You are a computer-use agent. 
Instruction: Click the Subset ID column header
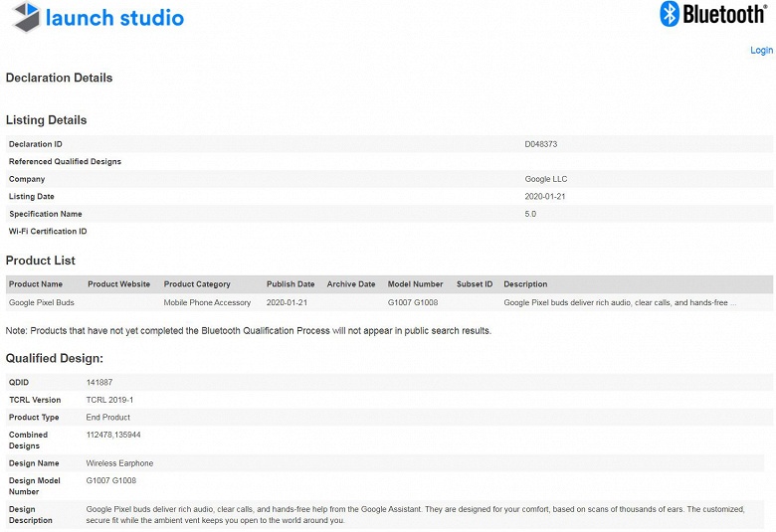click(475, 284)
